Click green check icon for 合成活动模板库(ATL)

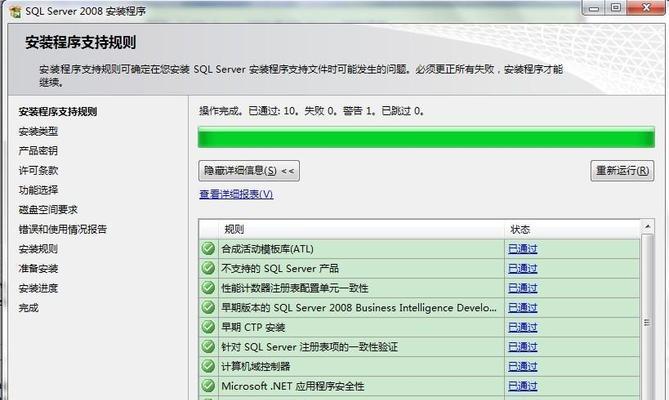point(208,248)
